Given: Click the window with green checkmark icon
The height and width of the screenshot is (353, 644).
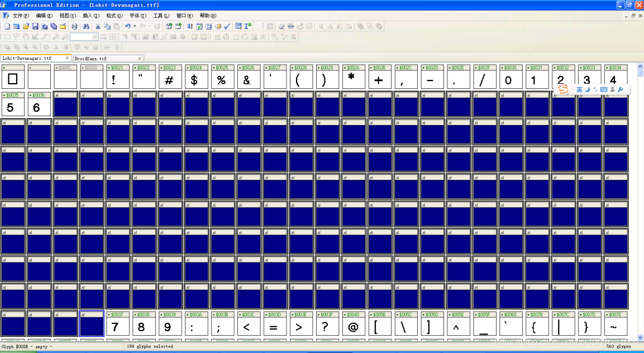Looking at the screenshot, I should pyautogui.click(x=199, y=26).
